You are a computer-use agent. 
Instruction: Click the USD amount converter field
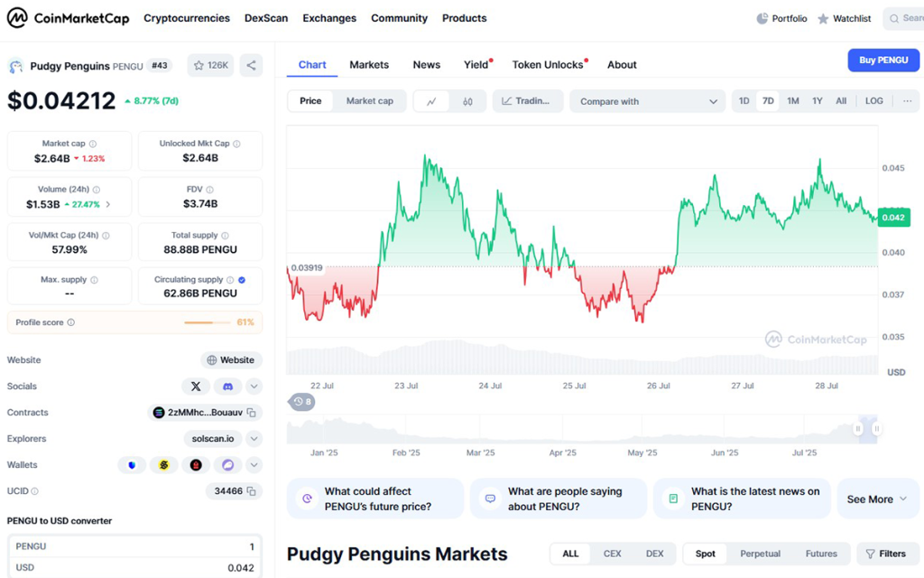(135, 568)
